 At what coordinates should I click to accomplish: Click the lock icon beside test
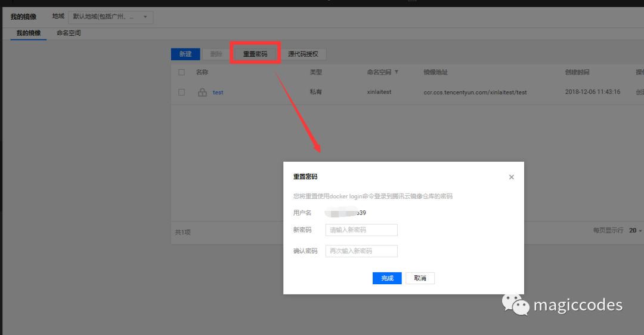[x=202, y=92]
